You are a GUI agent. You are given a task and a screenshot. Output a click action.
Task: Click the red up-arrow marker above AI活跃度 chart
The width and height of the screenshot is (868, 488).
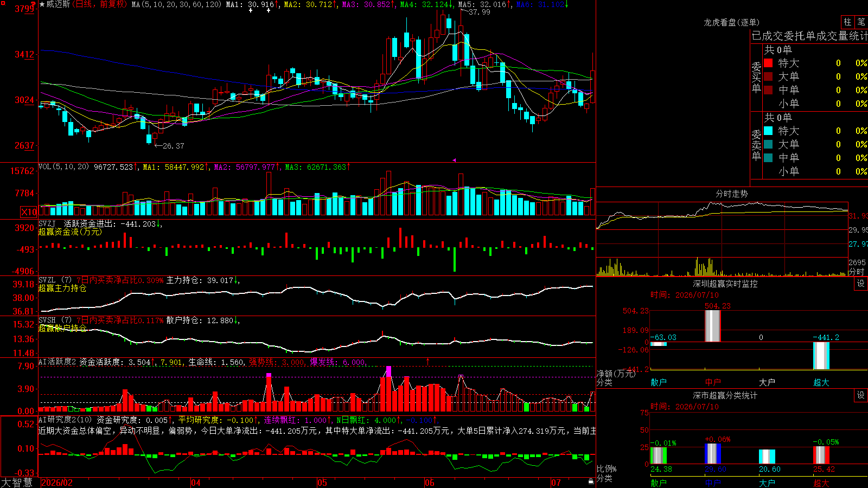(427, 361)
